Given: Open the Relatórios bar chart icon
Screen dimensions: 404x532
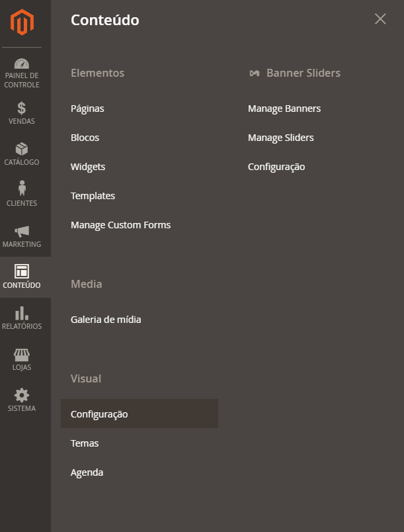Looking at the screenshot, I should (22, 313).
